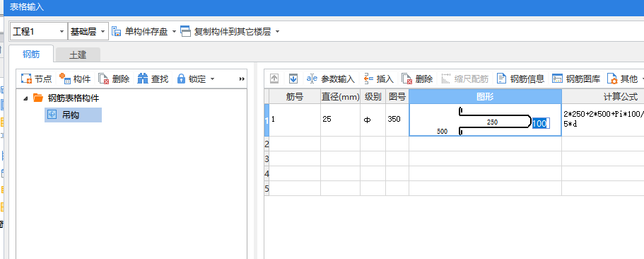Move row down arrow icon
The width and height of the screenshot is (644, 259).
tap(293, 79)
